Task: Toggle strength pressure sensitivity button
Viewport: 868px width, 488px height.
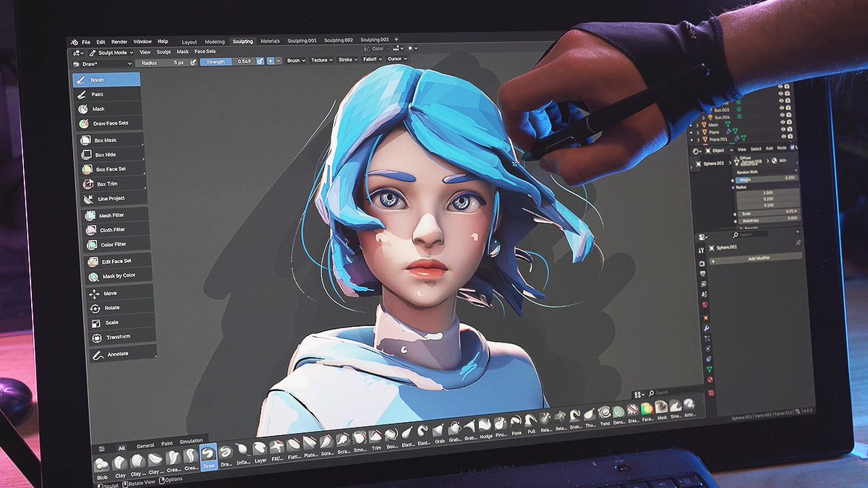Action: click(260, 61)
